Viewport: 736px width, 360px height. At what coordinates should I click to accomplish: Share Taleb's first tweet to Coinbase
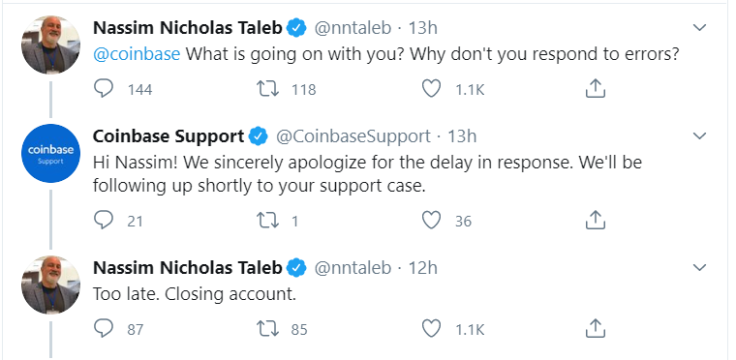click(x=595, y=88)
